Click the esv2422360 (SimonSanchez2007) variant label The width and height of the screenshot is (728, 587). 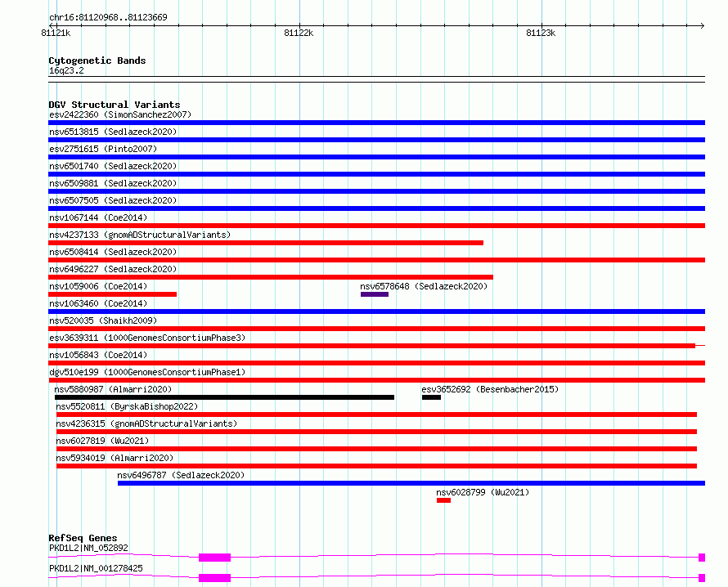[x=120, y=114]
